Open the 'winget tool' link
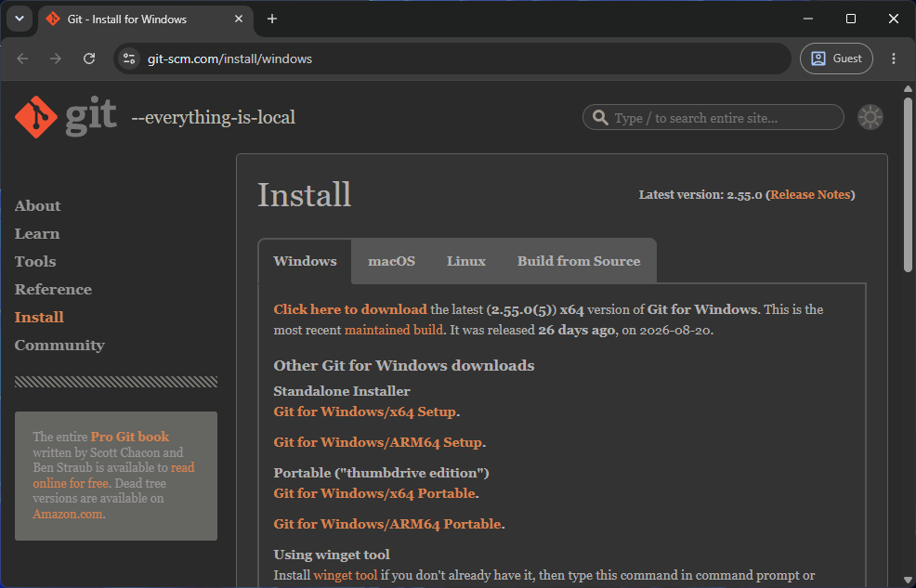Screen dimensions: 916x588 pos(346,575)
